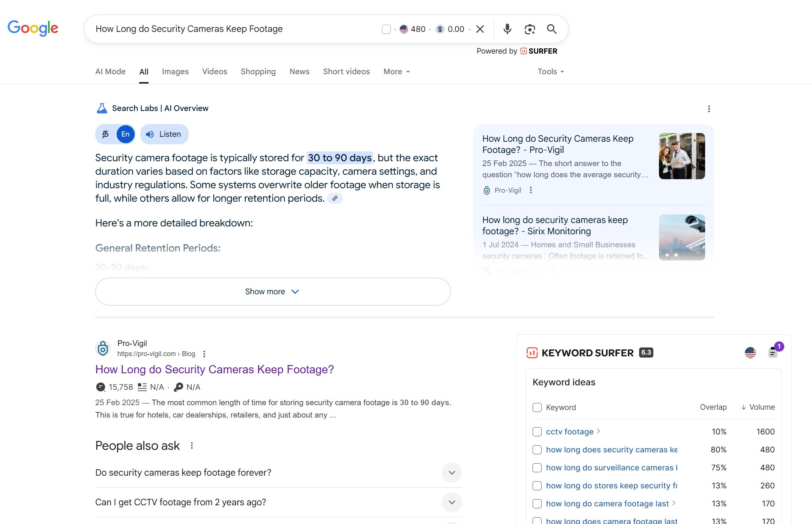Open the three-dot menu on the AI Overview
812x524 pixels.
point(709,109)
